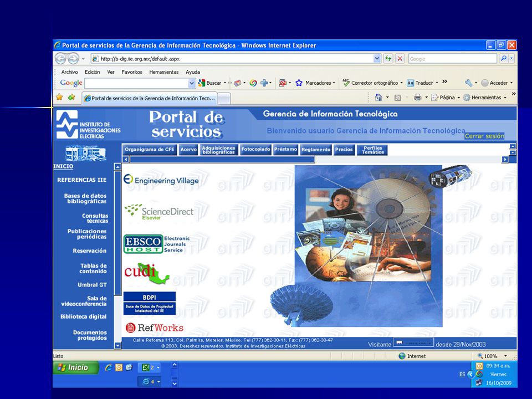Click the Google toolbar wrench settings icon
The image size is (532, 399).
[x=469, y=83]
